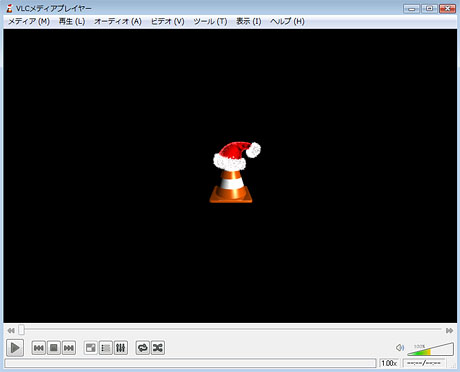
Task: Open the 表示 (I) menu
Action: [248, 22]
